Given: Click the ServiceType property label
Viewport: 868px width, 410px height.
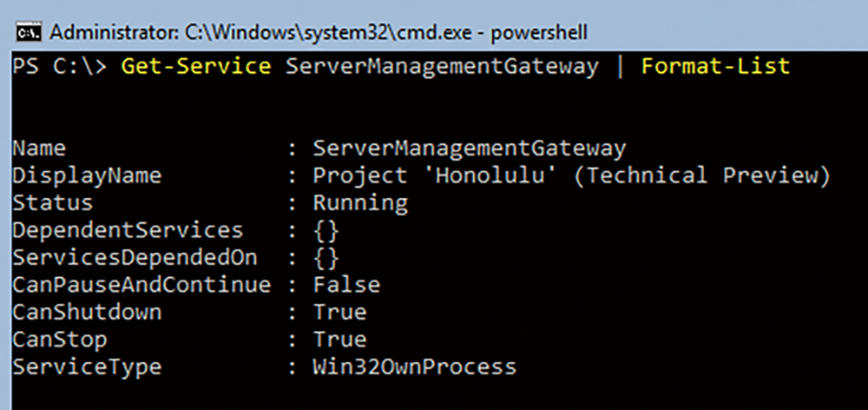Looking at the screenshot, I should pyautogui.click(x=87, y=367).
